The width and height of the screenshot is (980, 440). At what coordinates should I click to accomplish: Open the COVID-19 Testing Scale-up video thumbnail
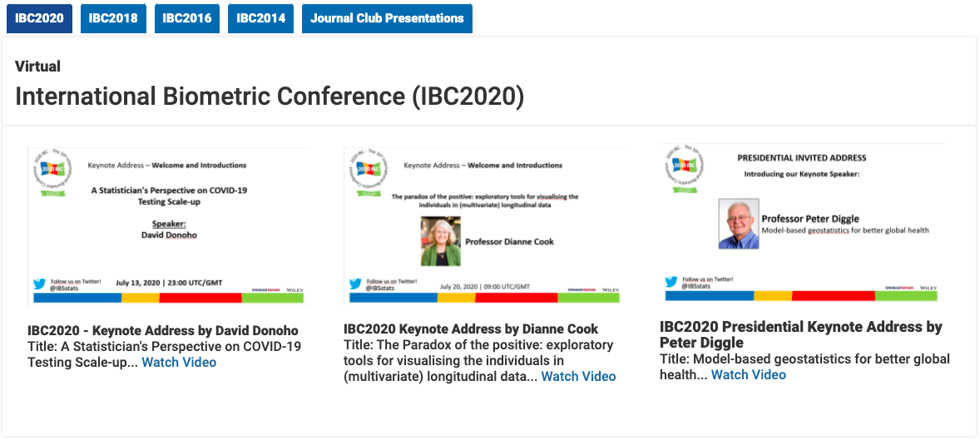click(x=169, y=225)
